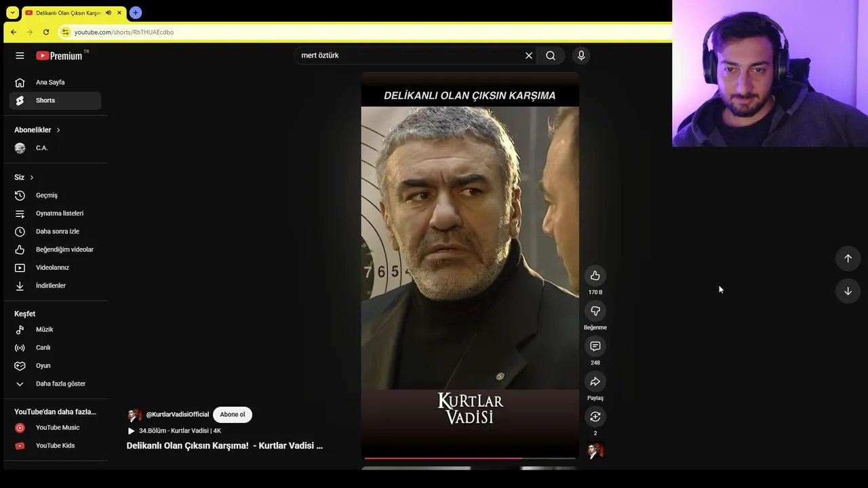The height and width of the screenshot is (488, 868).
Task: Open site information icon in address bar
Action: coord(65,32)
